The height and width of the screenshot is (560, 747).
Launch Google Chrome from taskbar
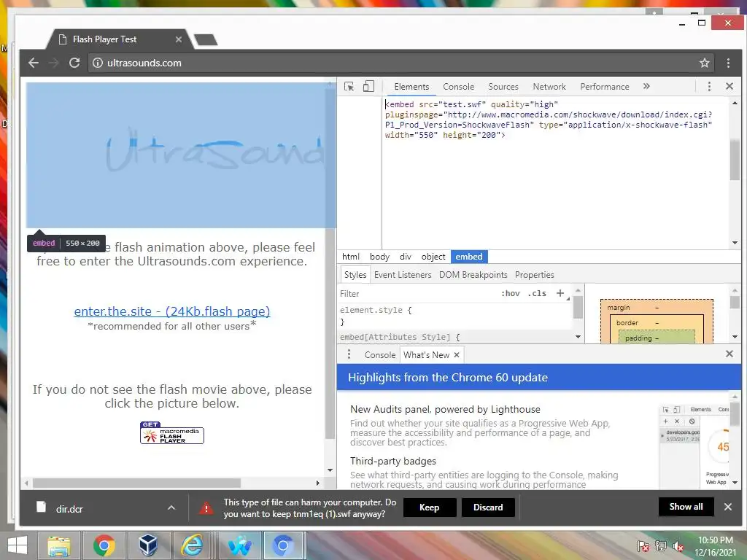pos(104,545)
